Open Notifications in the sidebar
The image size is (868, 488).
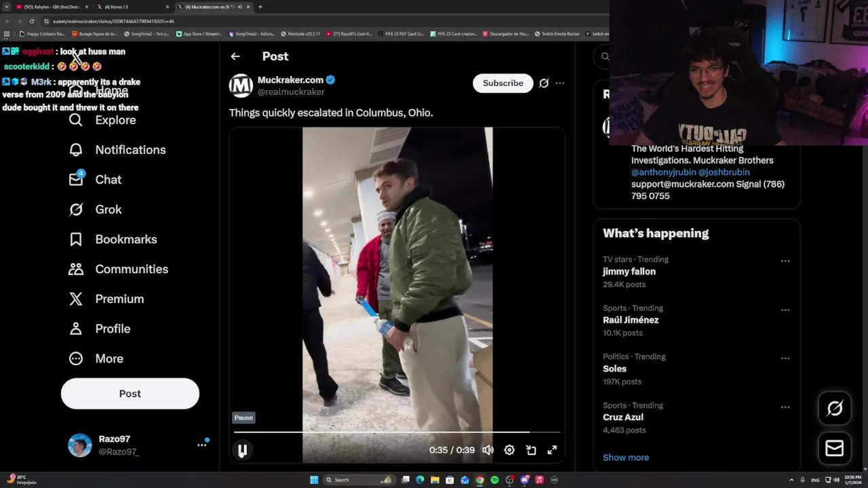pyautogui.click(x=117, y=150)
